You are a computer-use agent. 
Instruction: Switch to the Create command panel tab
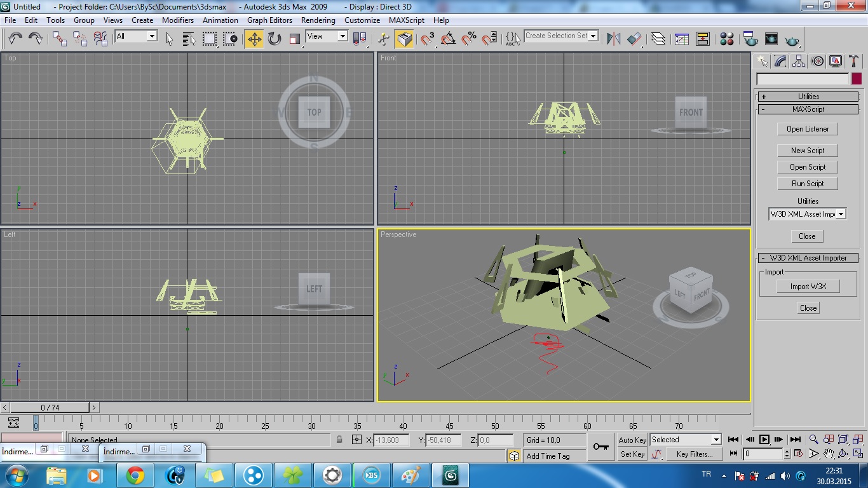763,61
